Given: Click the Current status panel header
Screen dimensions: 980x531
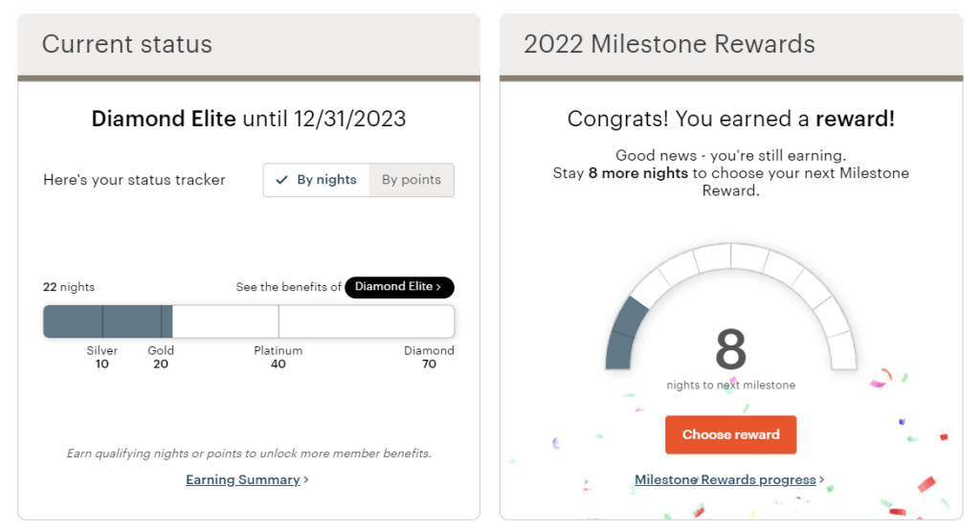Looking at the screenshot, I should (249, 44).
